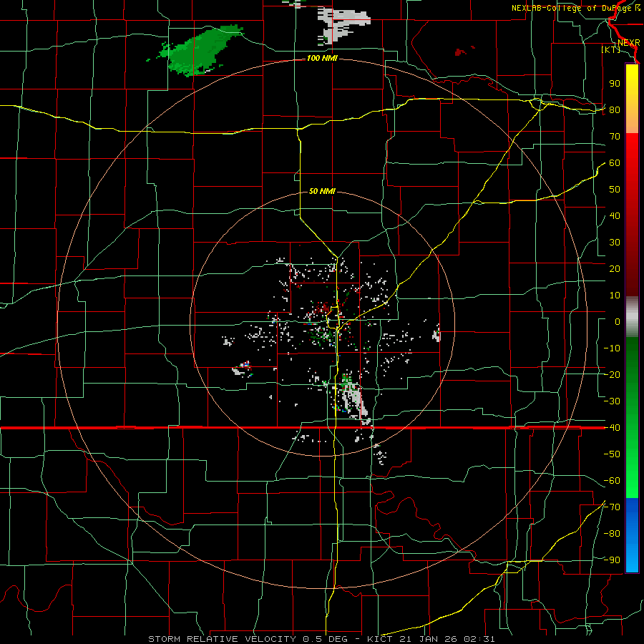644x644 pixels.
Task: Click the -60 value on velocity color scale
Action: point(612,481)
